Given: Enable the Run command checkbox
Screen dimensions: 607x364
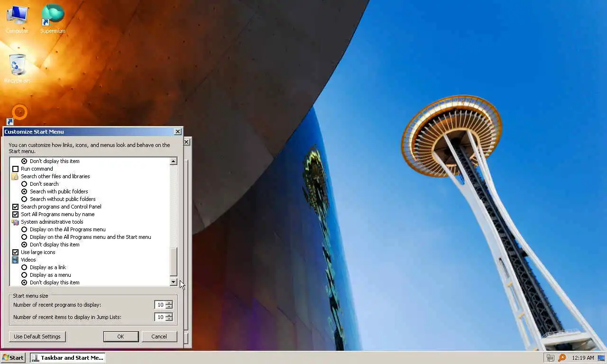Looking at the screenshot, I should pyautogui.click(x=15, y=169).
